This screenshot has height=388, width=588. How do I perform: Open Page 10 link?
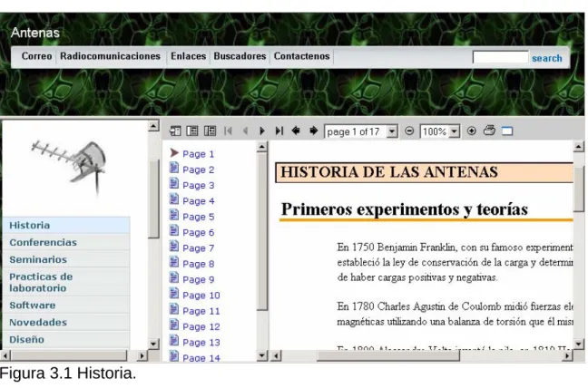click(201, 296)
